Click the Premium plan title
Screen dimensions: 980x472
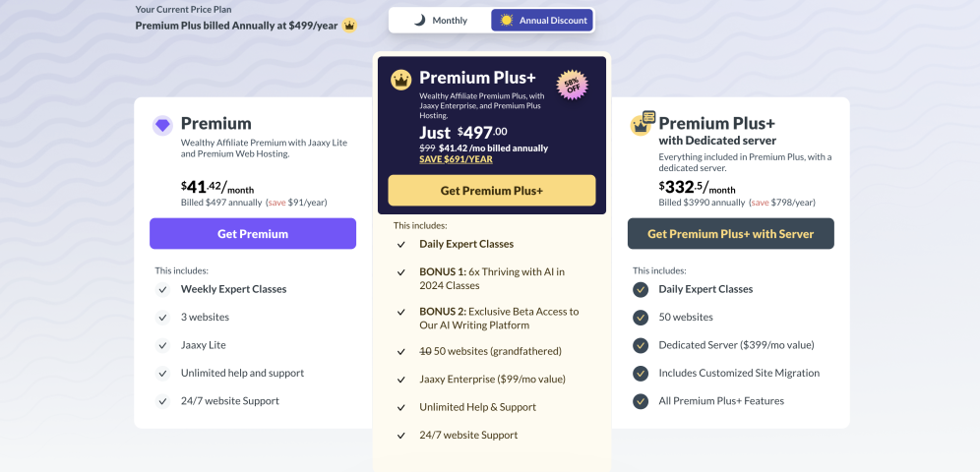(216, 124)
